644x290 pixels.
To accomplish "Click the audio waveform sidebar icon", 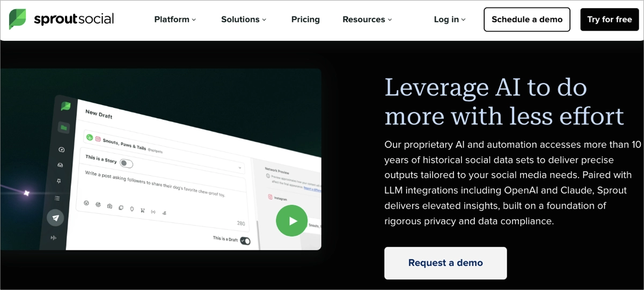I will coord(54,237).
